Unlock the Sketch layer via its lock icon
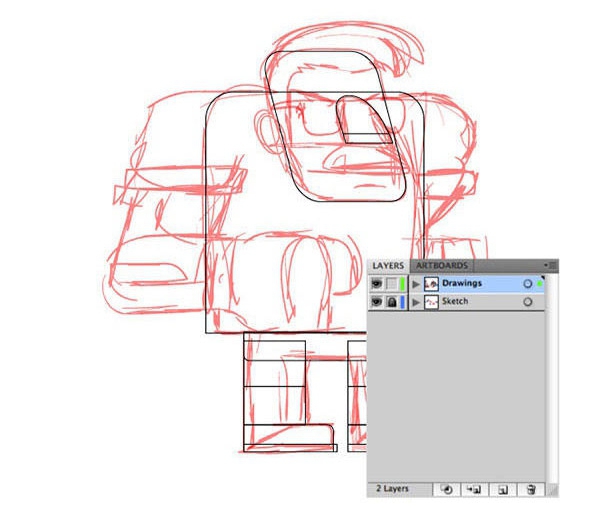This screenshot has height=518, width=600. 391,302
